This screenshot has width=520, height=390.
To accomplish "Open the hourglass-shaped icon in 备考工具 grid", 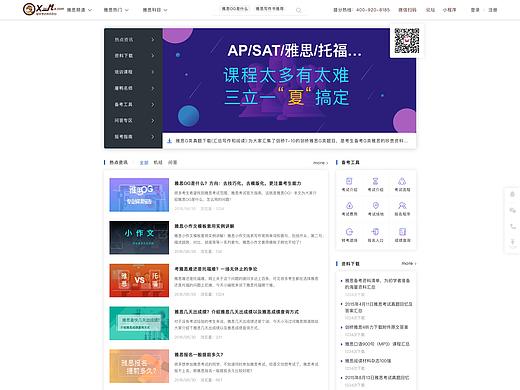I will (375, 181).
